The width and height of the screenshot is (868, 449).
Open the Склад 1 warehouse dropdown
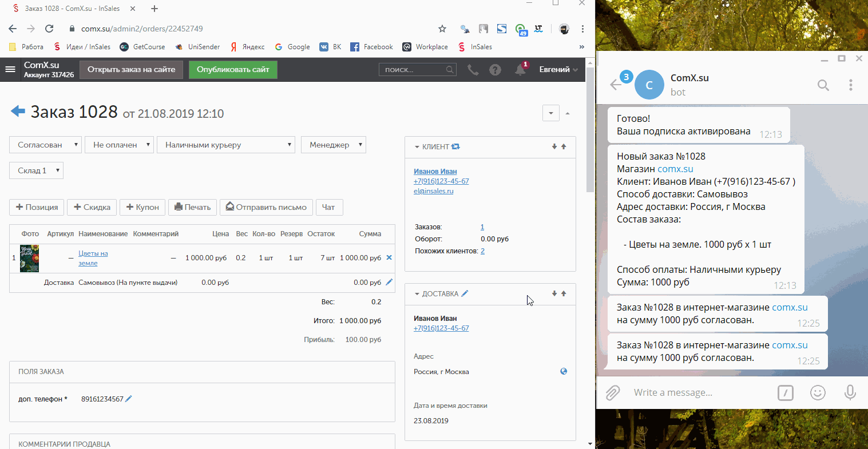37,170
